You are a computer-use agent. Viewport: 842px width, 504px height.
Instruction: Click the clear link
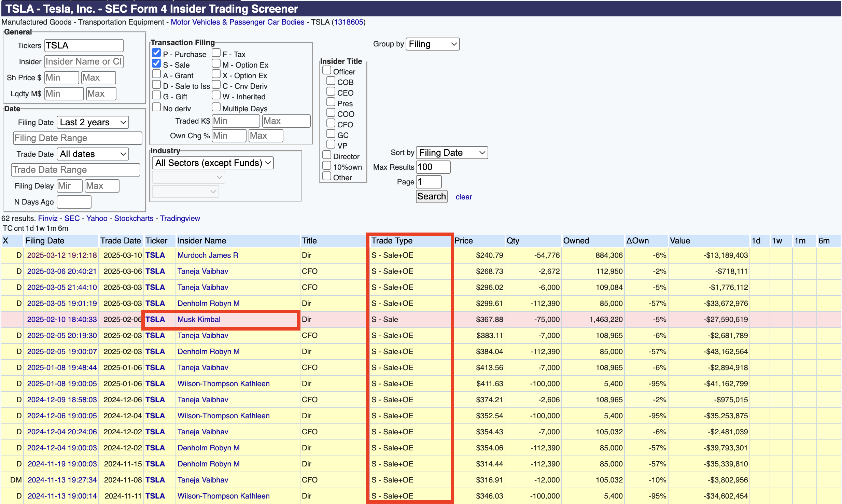pos(463,197)
